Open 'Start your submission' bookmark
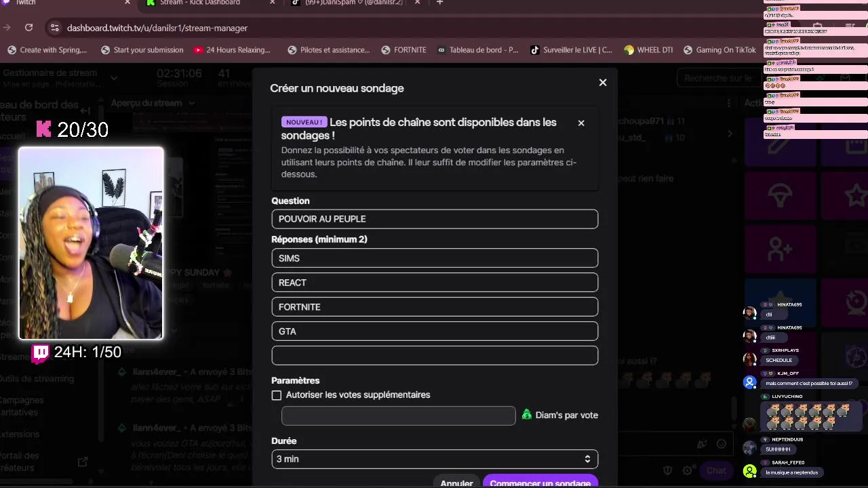868x488 pixels. pos(142,49)
